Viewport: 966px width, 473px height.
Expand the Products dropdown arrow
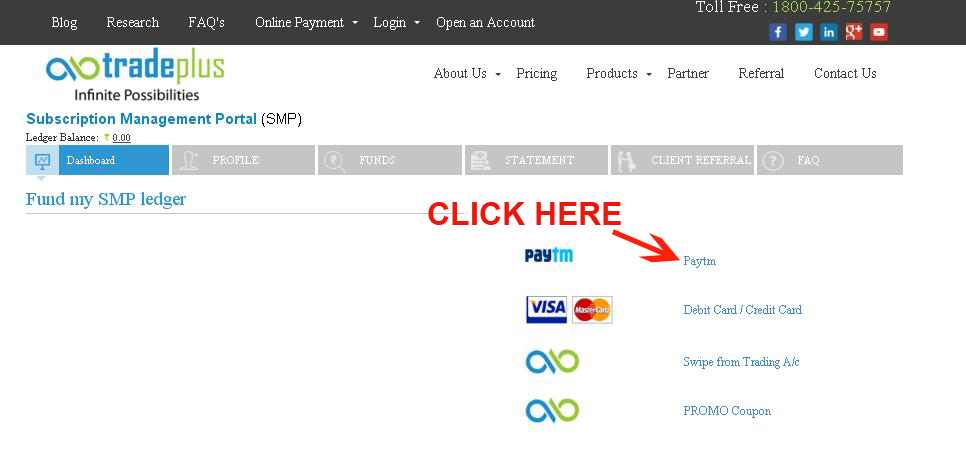click(x=649, y=74)
